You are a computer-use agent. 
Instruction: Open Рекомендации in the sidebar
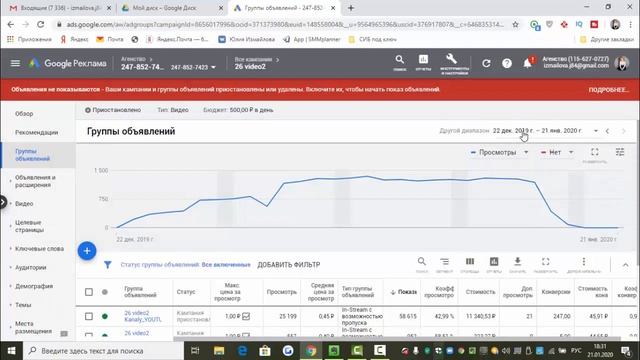coord(36,132)
